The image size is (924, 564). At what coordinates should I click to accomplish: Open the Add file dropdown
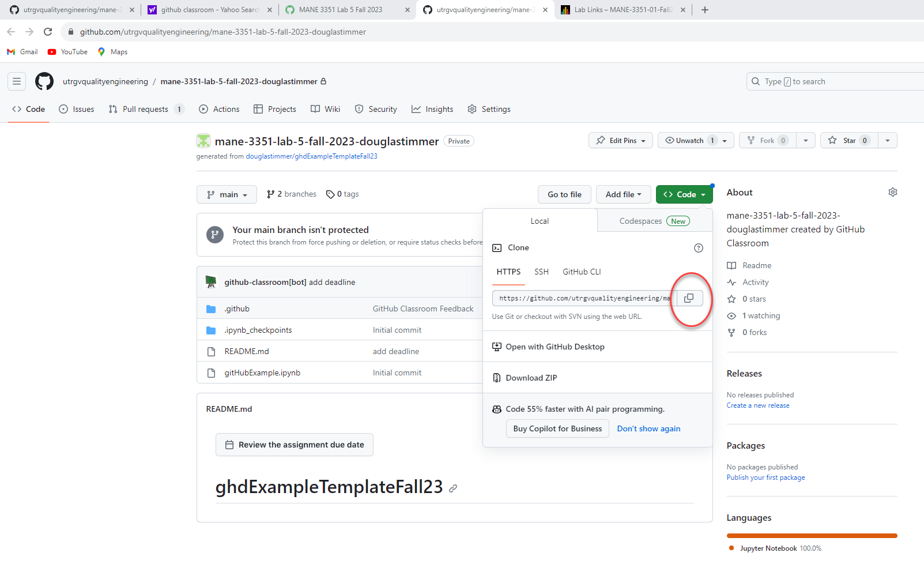pyautogui.click(x=623, y=194)
